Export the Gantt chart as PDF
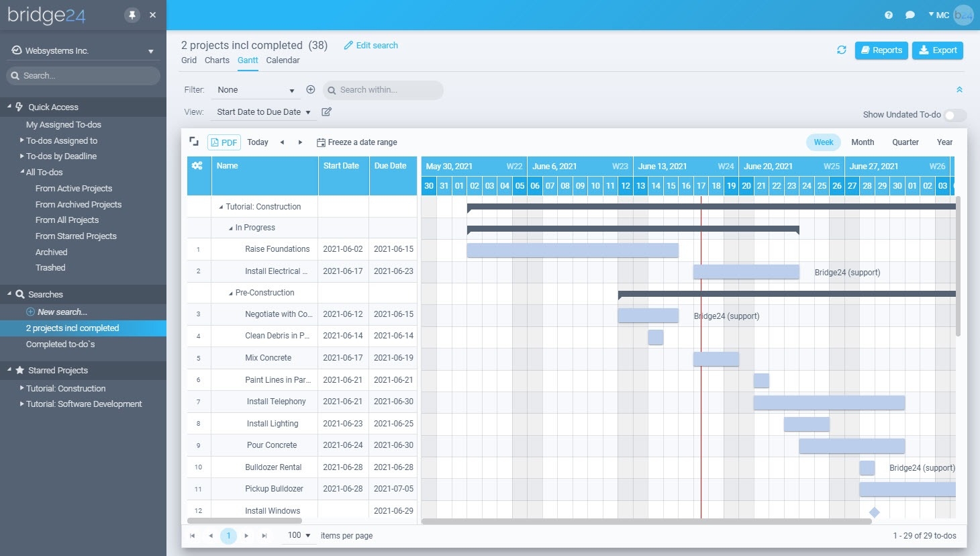Screen dimensions: 980x556 pos(224,142)
